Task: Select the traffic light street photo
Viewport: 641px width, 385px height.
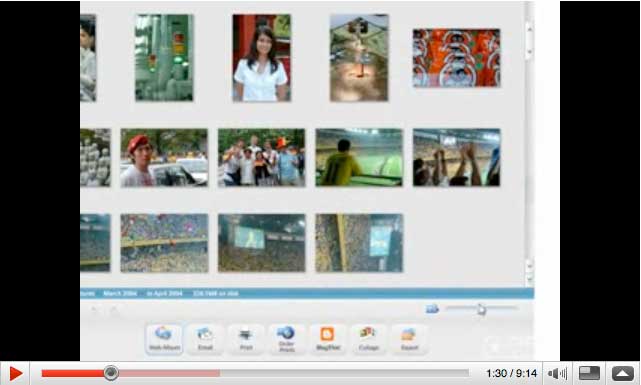Action: coord(164,58)
